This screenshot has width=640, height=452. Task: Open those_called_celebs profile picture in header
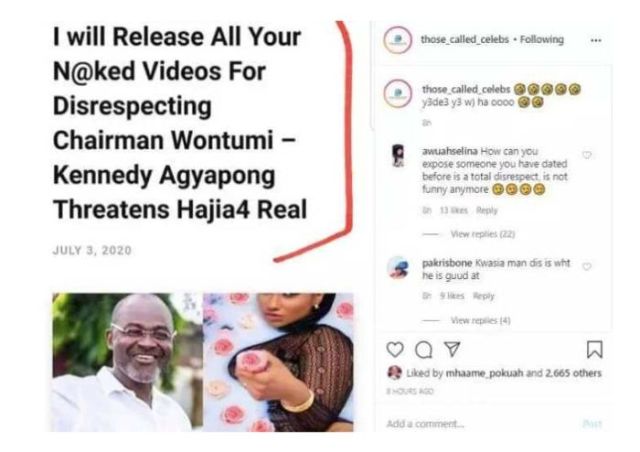point(398,40)
